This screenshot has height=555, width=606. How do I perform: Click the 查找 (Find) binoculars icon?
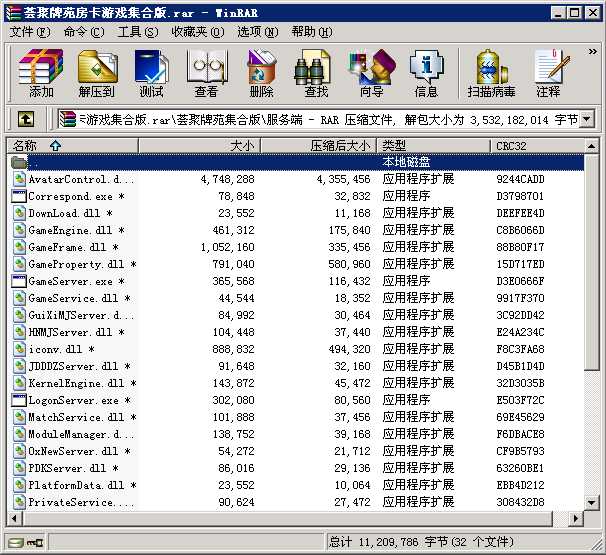tap(316, 73)
